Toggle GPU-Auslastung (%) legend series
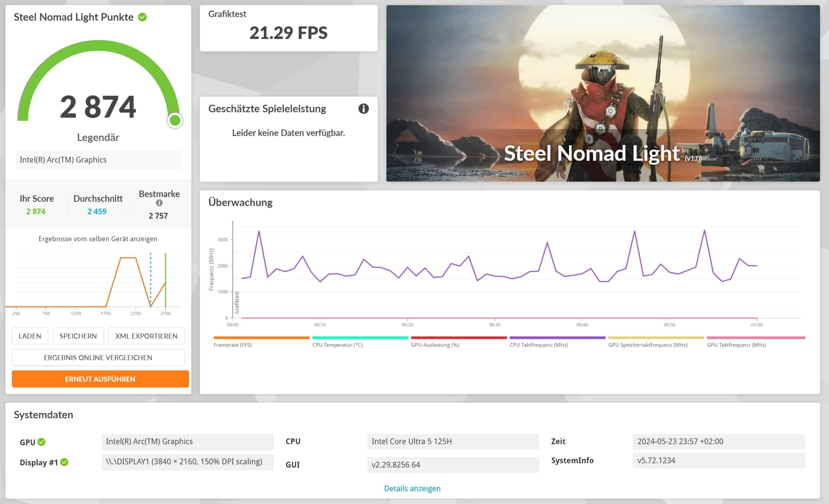Screen dimensions: 829x504 tap(435, 345)
